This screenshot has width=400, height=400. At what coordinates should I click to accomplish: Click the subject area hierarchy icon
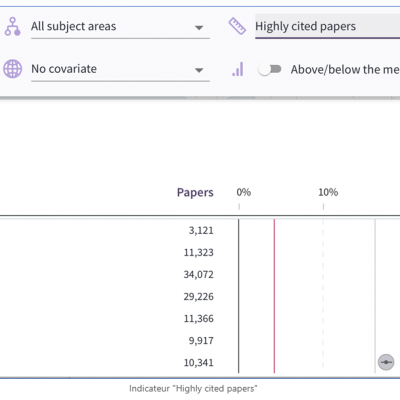pyautogui.click(x=13, y=27)
